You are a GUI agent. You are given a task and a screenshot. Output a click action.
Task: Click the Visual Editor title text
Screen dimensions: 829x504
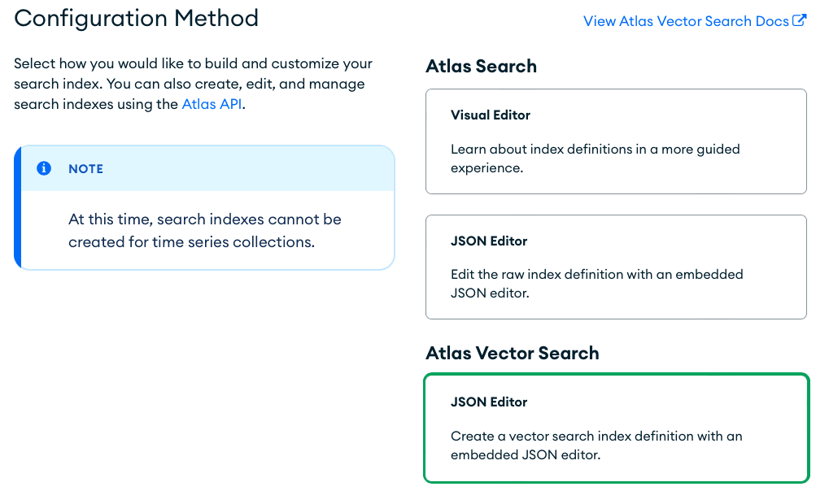pyautogui.click(x=491, y=115)
